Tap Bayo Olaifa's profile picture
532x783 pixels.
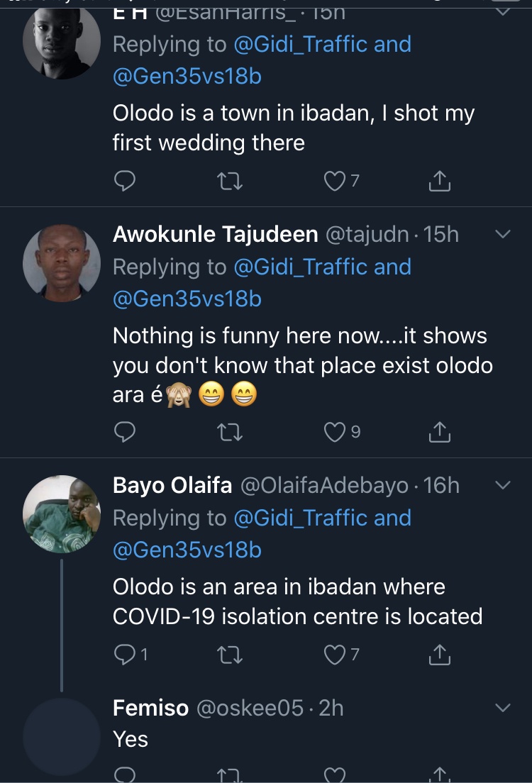click(x=62, y=514)
